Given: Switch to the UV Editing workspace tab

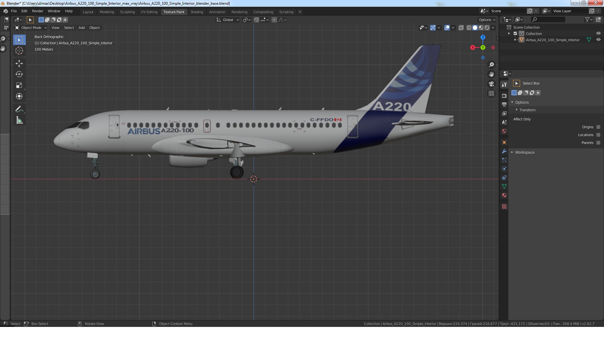Looking at the screenshot, I should tap(149, 12).
